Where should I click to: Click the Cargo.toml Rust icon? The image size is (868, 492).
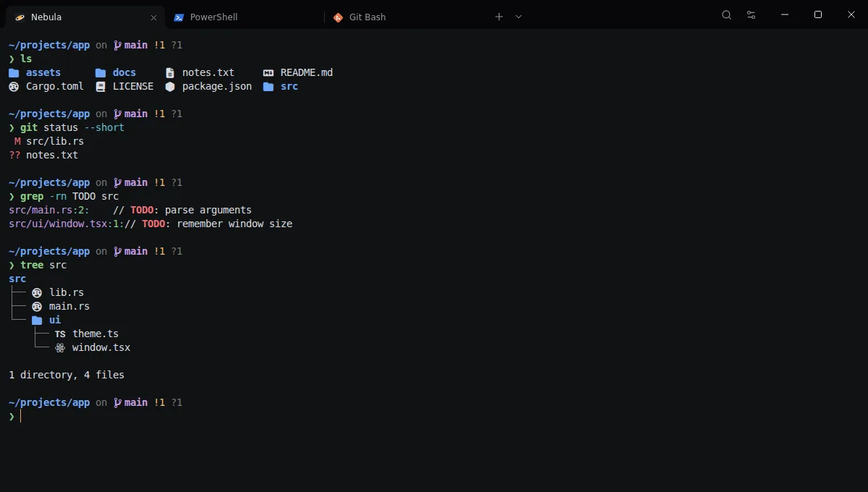point(14,86)
